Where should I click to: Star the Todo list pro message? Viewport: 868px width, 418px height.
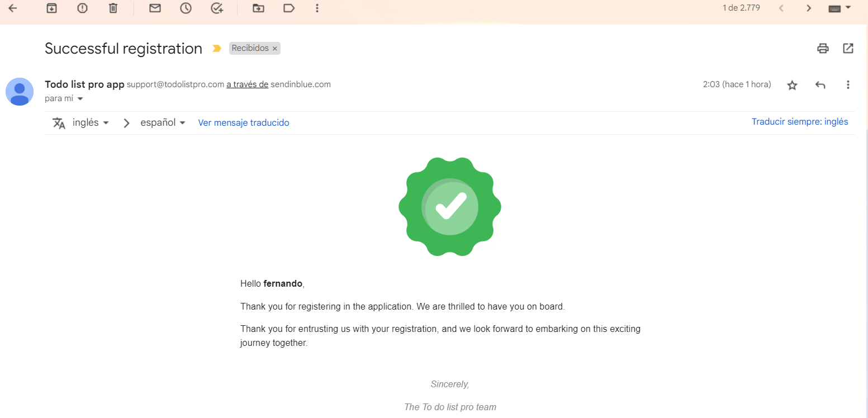792,85
